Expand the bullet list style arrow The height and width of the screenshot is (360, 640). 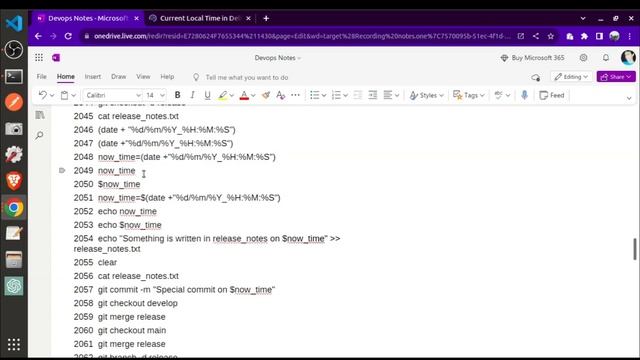click(x=324, y=96)
